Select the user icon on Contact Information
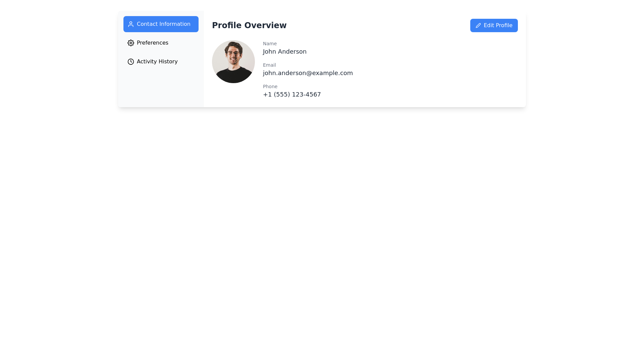The width and height of the screenshot is (644, 362). click(130, 24)
